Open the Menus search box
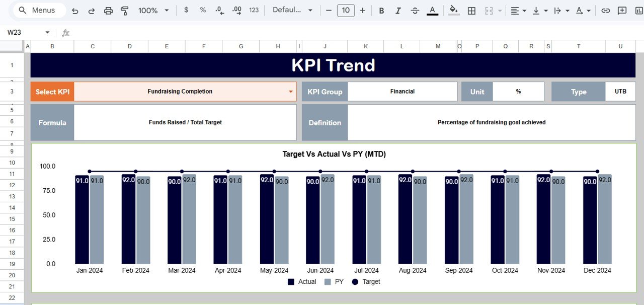 pos(39,10)
